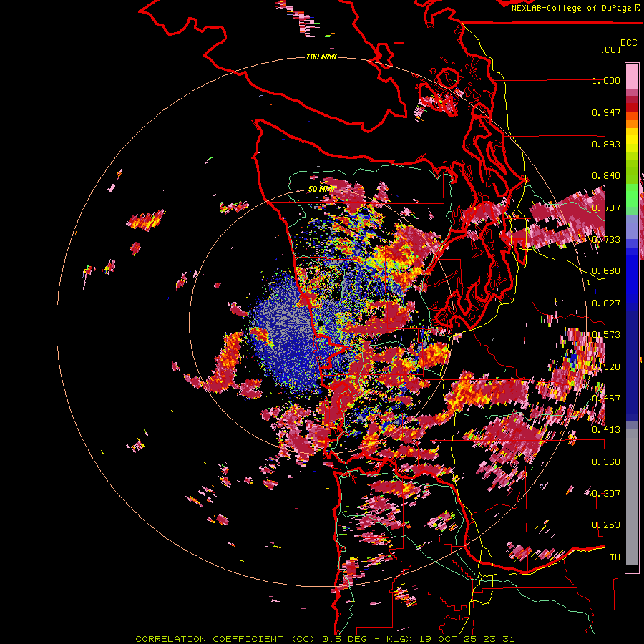Select the 0.680 legend value
Viewport: 644px width, 644px height.
pos(606,271)
